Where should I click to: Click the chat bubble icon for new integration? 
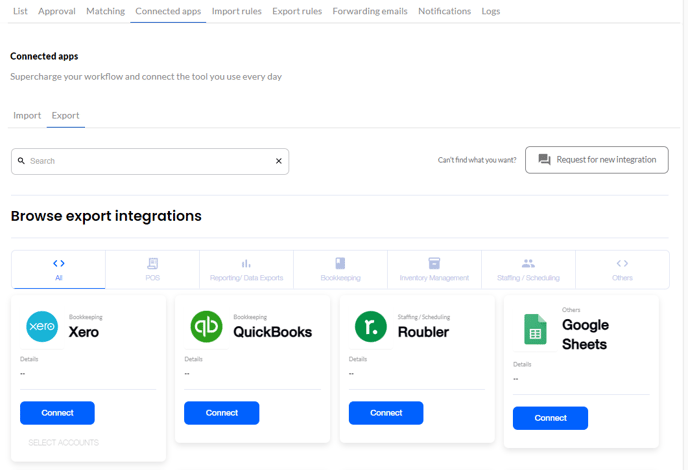coord(545,160)
